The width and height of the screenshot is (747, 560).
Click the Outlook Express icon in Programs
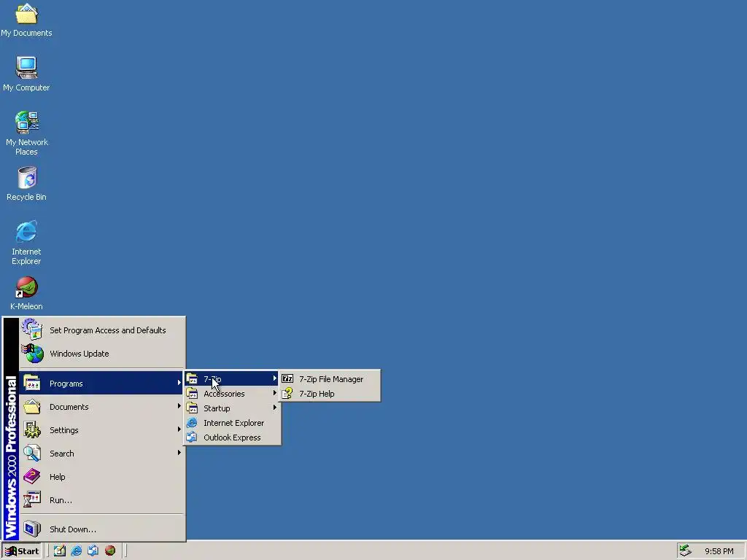tap(192, 437)
